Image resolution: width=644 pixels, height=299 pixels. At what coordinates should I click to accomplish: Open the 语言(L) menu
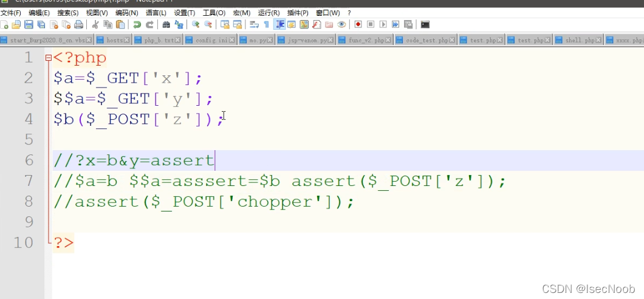(156, 13)
